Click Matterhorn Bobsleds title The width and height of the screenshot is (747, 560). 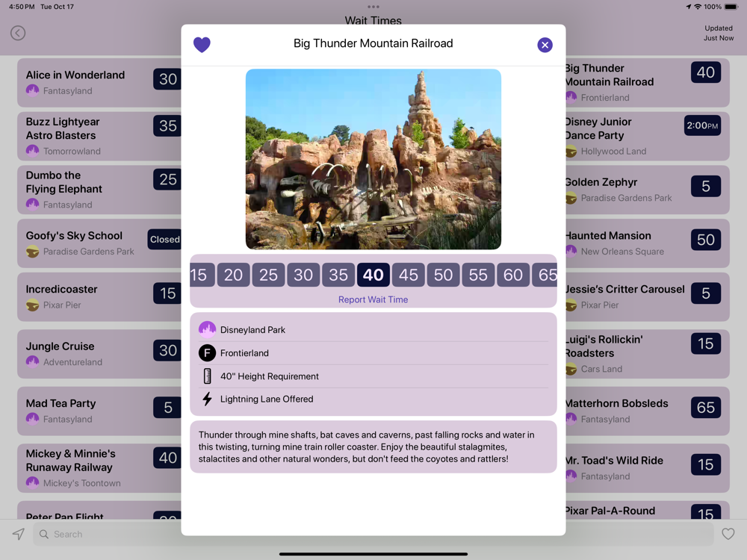(x=617, y=403)
